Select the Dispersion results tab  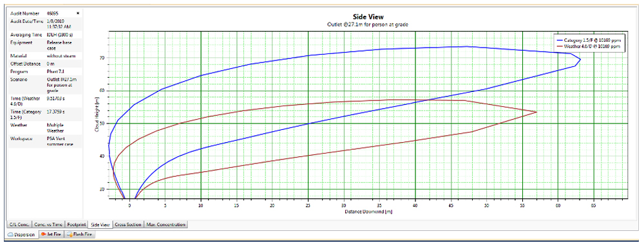[23, 235]
